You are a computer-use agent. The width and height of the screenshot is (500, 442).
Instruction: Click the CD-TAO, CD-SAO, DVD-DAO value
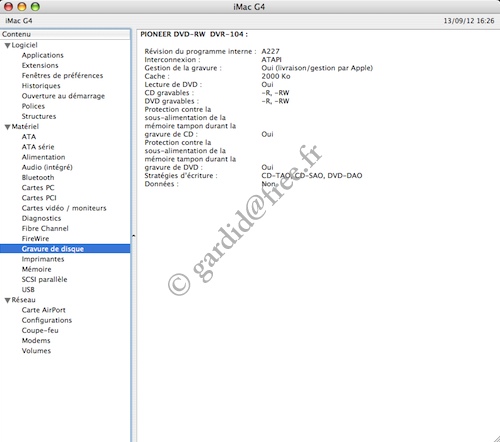coord(312,176)
